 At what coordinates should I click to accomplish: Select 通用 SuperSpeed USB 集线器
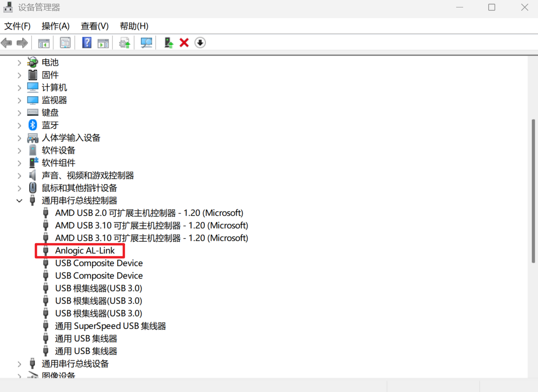[111, 326]
